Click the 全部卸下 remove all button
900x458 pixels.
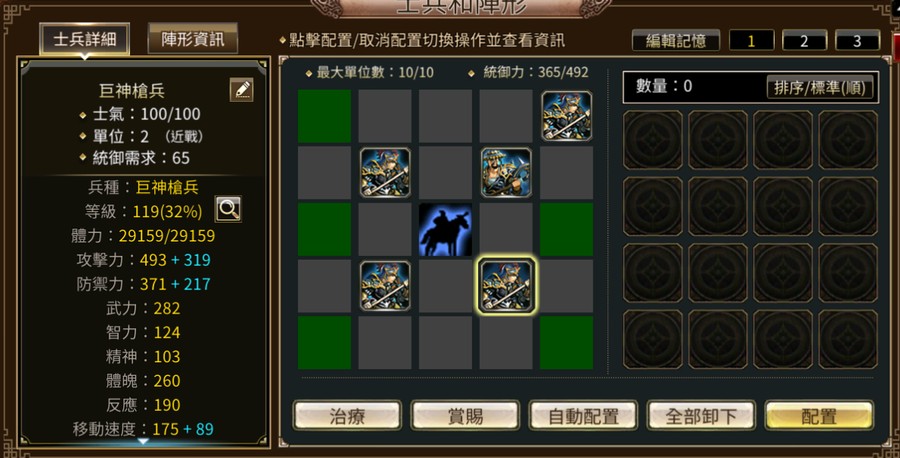pyautogui.click(x=701, y=416)
